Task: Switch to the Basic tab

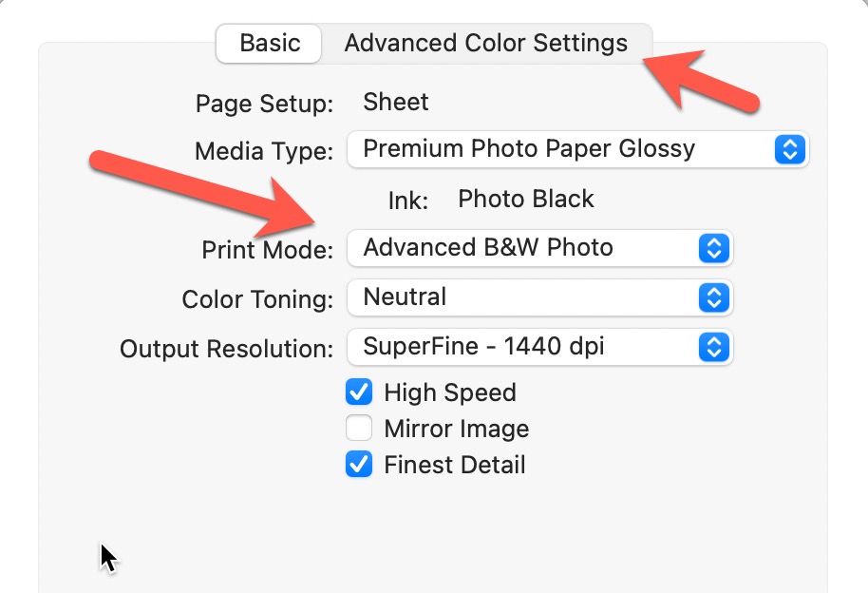Action: point(270,44)
